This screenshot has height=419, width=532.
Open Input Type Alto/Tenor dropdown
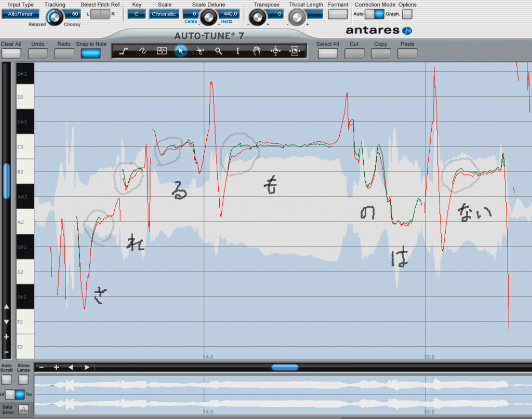click(x=20, y=14)
